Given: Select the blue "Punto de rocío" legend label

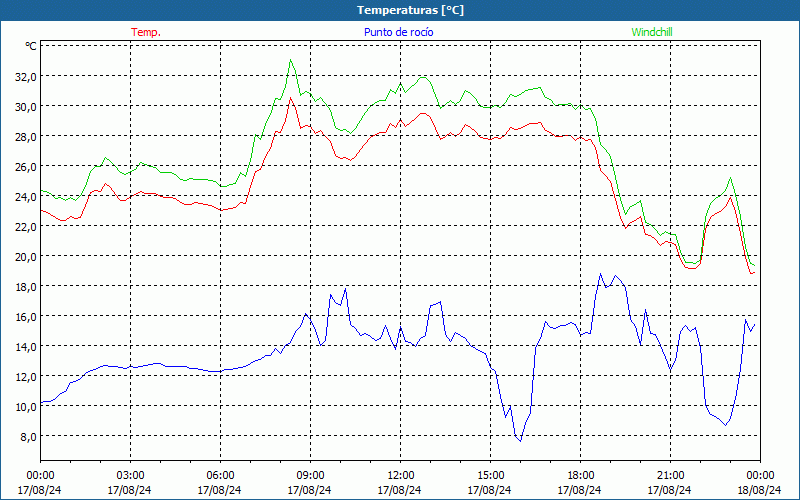Looking at the screenshot, I should (398, 32).
